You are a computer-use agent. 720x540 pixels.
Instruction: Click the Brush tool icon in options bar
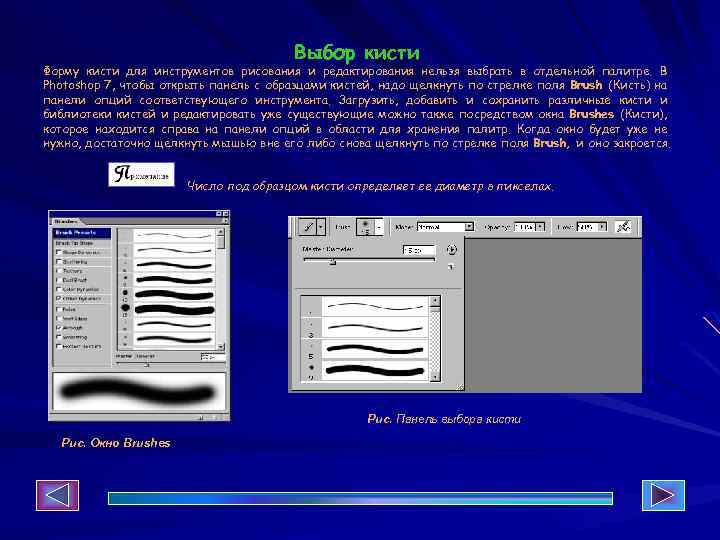tap(309, 226)
